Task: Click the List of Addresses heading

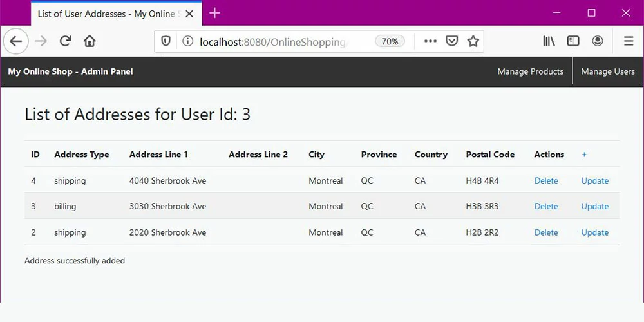Action: pos(137,115)
